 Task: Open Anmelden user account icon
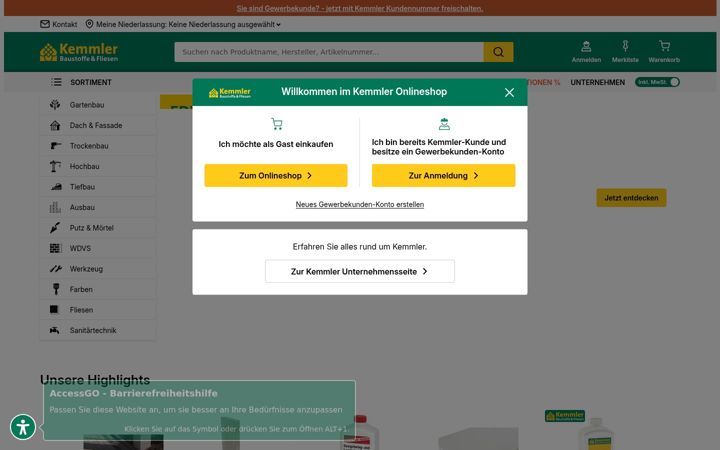click(x=586, y=46)
